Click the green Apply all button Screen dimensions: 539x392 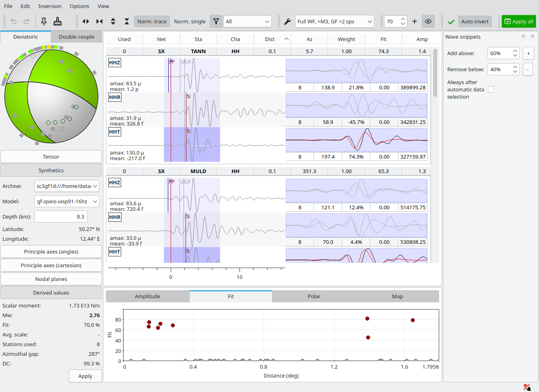point(518,21)
